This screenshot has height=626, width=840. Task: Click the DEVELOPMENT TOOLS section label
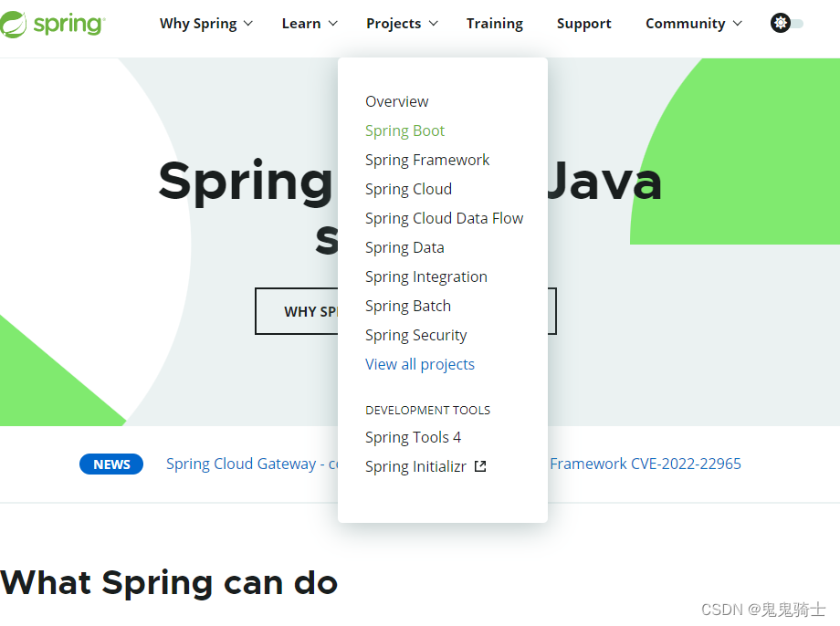pyautogui.click(x=427, y=411)
